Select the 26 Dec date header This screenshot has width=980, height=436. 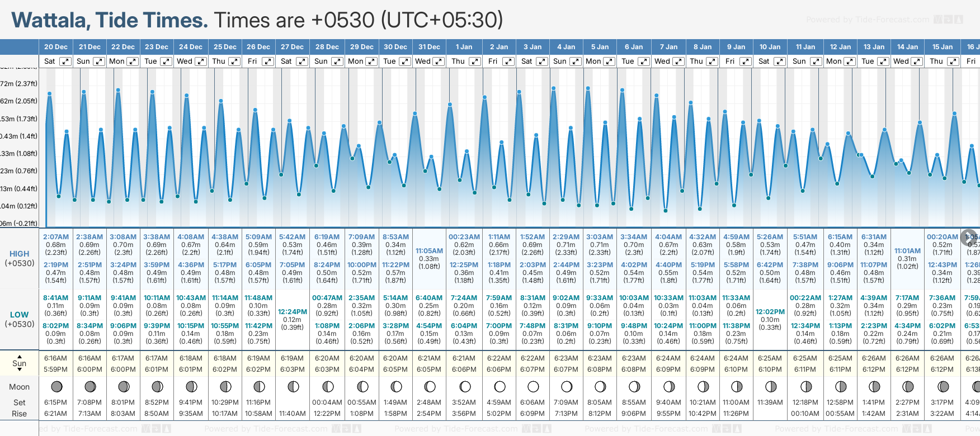[258, 47]
